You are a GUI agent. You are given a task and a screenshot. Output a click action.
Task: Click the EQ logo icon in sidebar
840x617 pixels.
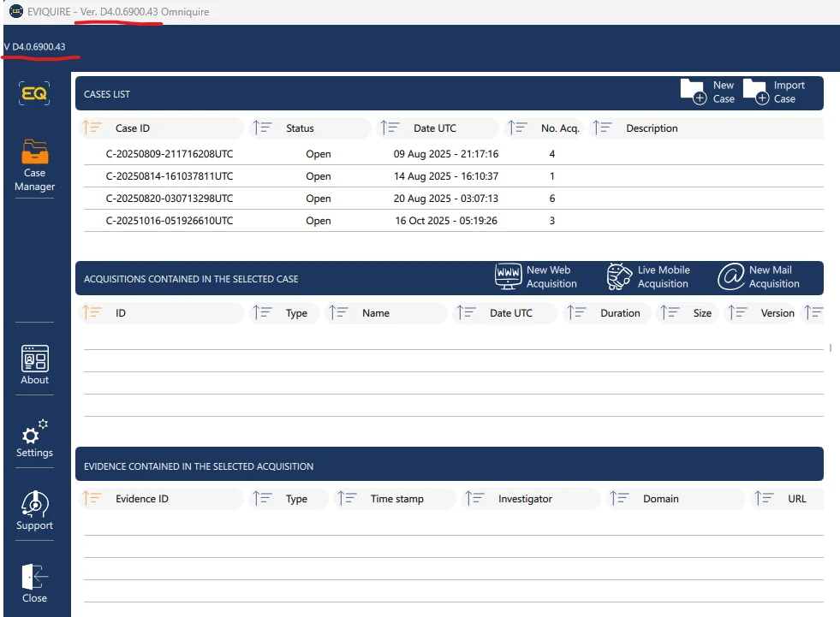click(x=34, y=94)
